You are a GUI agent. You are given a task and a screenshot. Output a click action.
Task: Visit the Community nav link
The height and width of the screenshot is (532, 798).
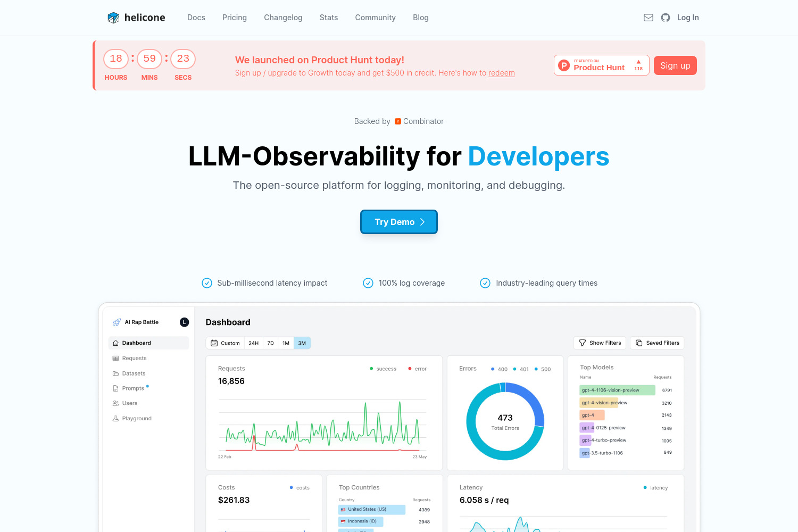(376, 18)
